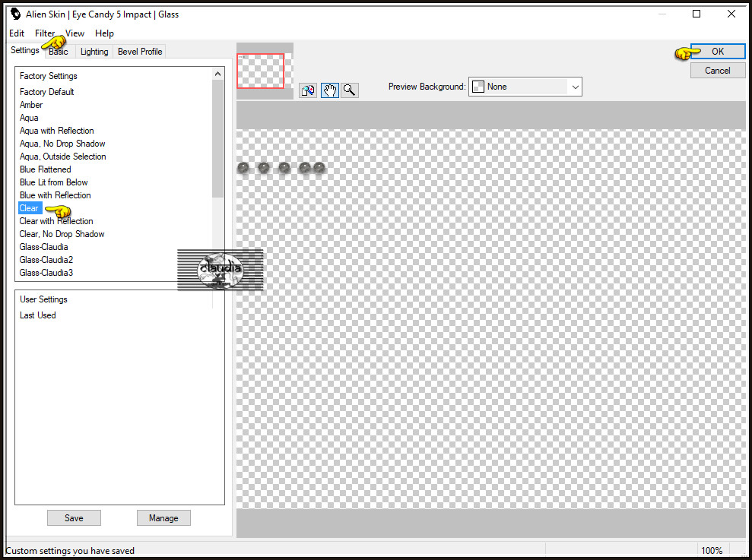The image size is (752, 560).
Task: Click the Factory Settings list scrollbar thumb
Action: coord(217,138)
